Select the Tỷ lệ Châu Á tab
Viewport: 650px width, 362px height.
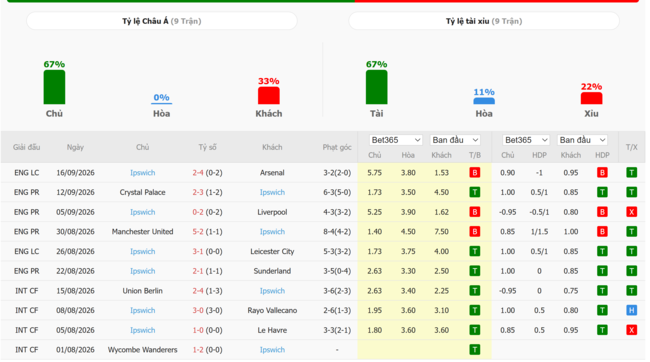(162, 21)
